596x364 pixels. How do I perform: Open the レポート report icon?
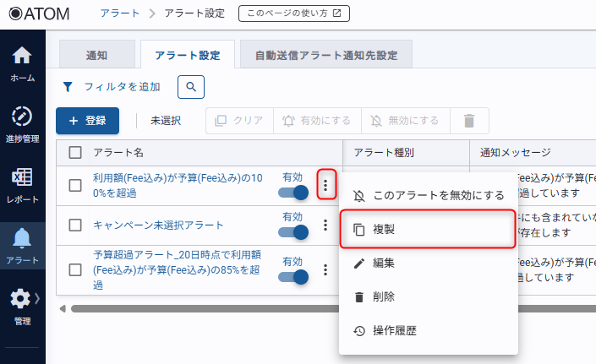point(22,185)
